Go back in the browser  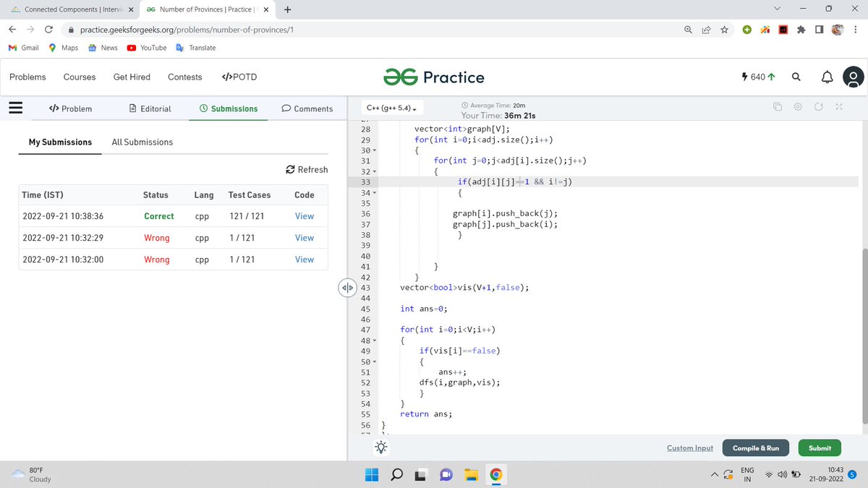click(x=12, y=30)
